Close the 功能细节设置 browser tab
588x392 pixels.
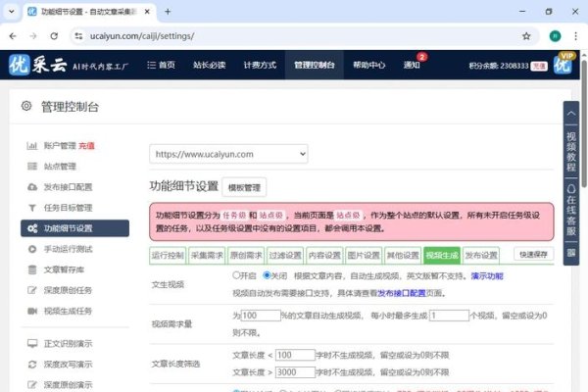click(x=147, y=12)
